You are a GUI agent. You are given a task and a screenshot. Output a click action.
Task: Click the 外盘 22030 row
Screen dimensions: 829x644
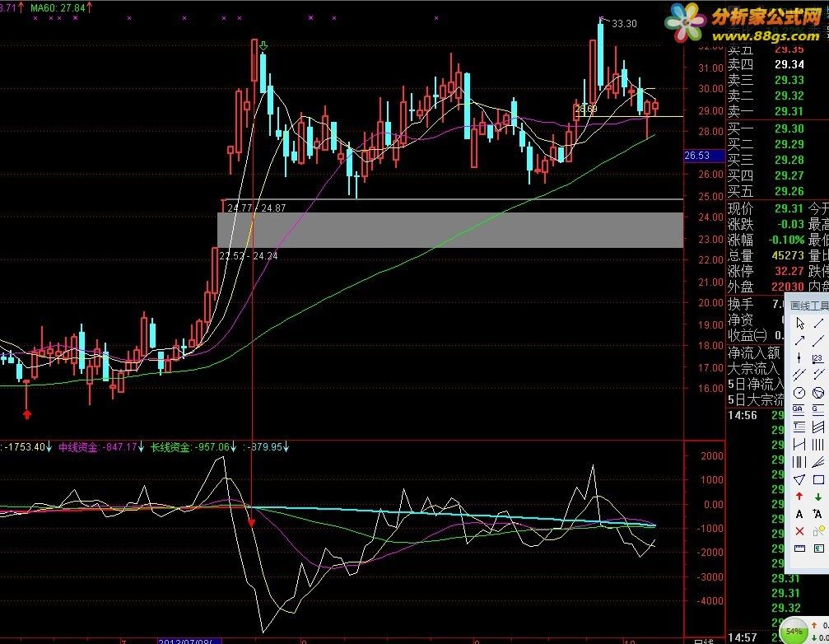(x=766, y=287)
